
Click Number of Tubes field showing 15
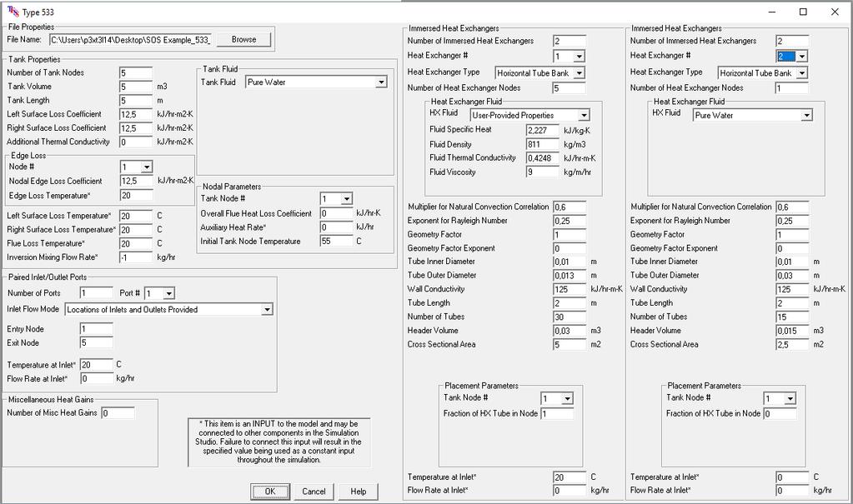click(792, 317)
